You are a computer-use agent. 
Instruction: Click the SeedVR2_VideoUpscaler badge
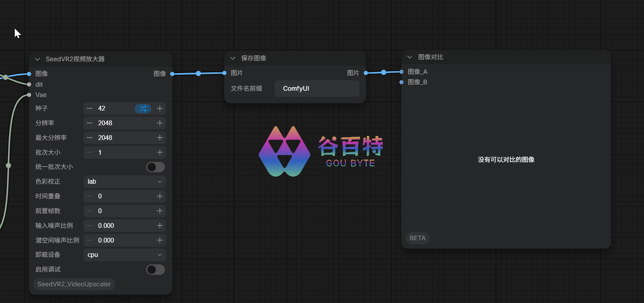tap(74, 284)
